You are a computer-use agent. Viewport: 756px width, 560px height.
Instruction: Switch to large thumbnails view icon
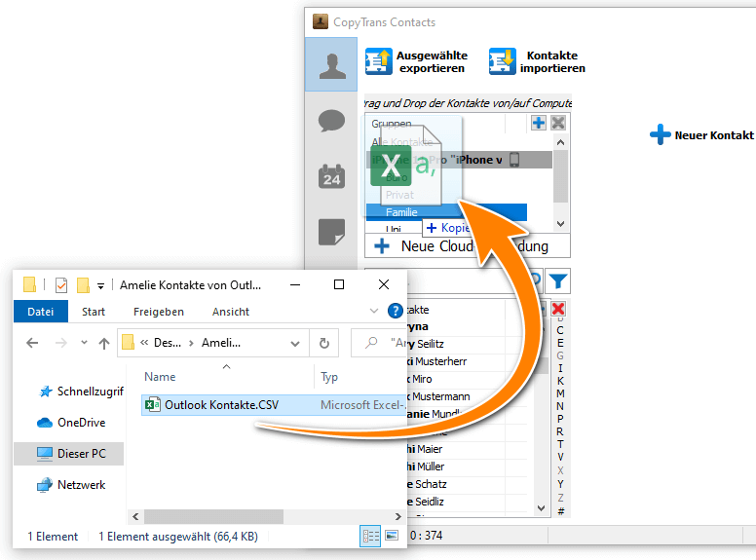point(392,536)
